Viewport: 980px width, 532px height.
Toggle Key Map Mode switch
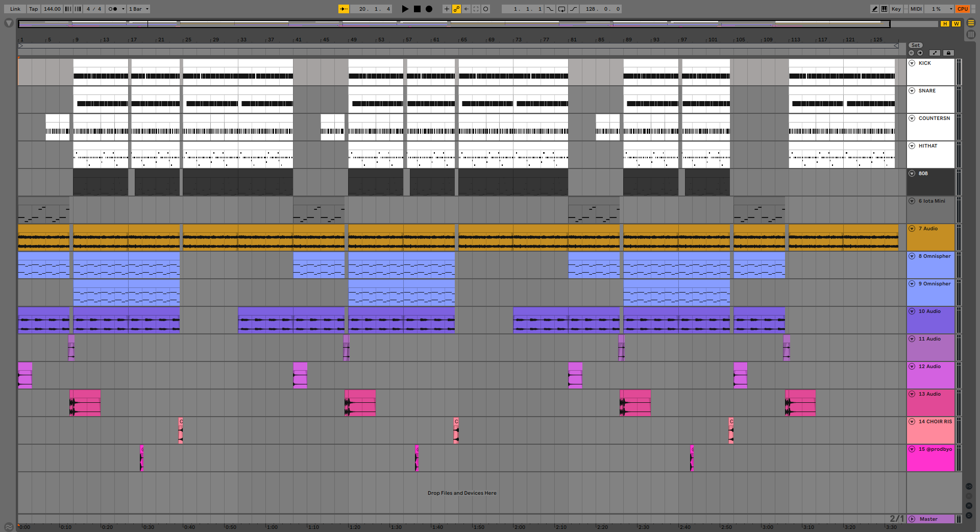896,9
